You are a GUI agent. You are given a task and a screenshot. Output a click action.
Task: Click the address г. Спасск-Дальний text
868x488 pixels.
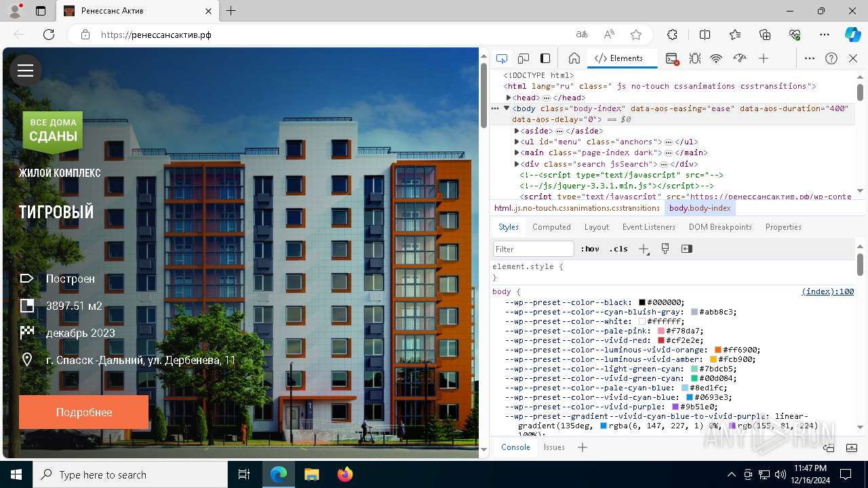pyautogui.click(x=140, y=360)
